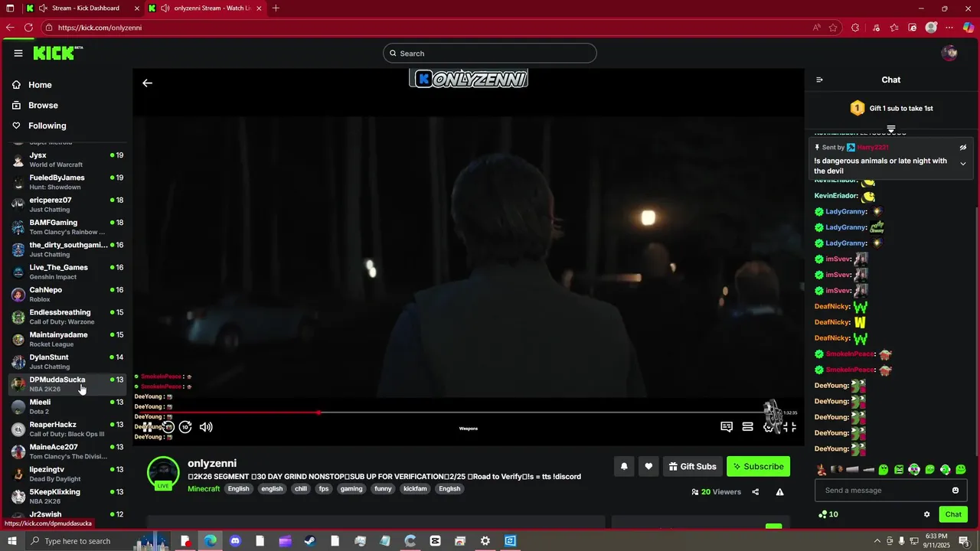Open the channel points balance showing 10
Image resolution: width=980 pixels, height=551 pixels.
[x=828, y=514]
